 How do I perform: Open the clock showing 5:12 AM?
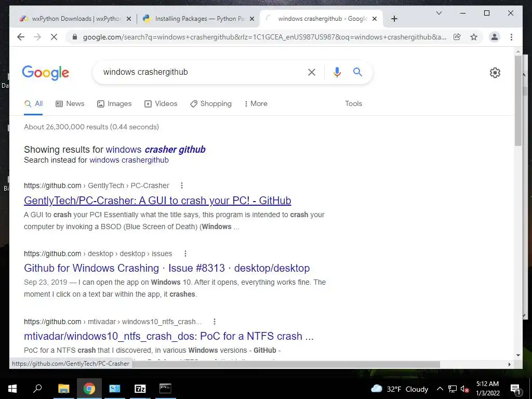[x=488, y=389]
